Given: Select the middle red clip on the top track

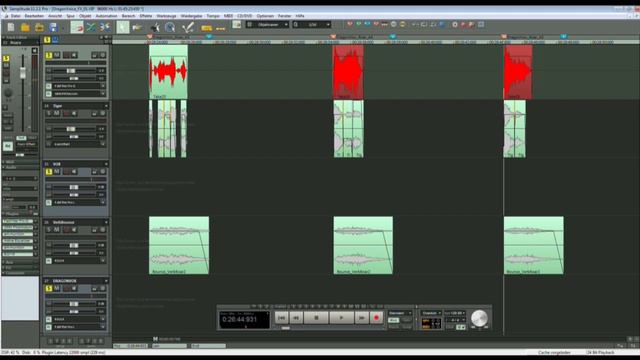Looking at the screenshot, I should click(x=348, y=72).
